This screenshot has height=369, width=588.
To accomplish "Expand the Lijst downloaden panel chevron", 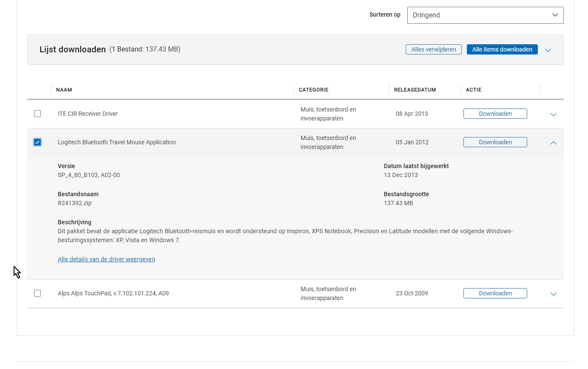I will click(548, 50).
